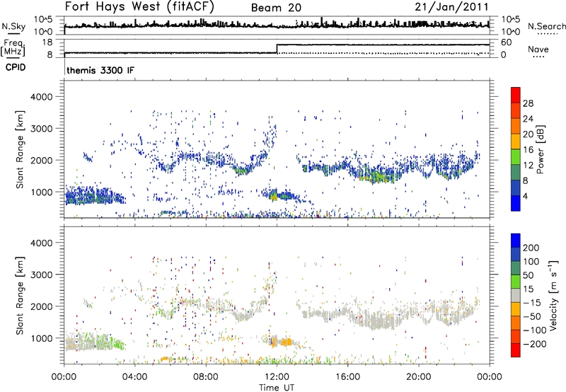Click the date "21/Jan/2011"
The image size is (566, 392).
451,7
